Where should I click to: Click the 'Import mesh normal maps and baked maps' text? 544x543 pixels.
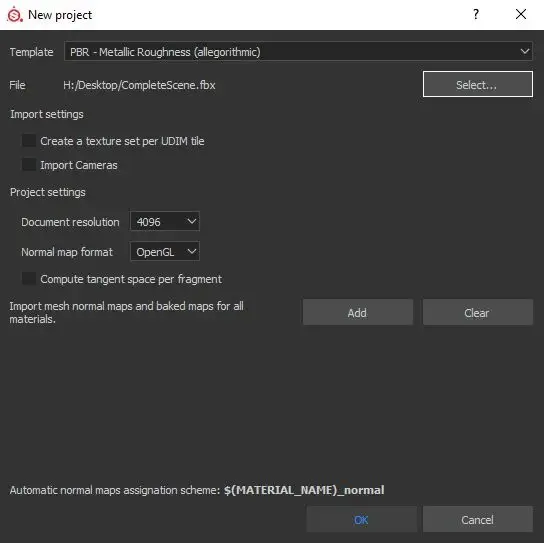click(x=126, y=312)
